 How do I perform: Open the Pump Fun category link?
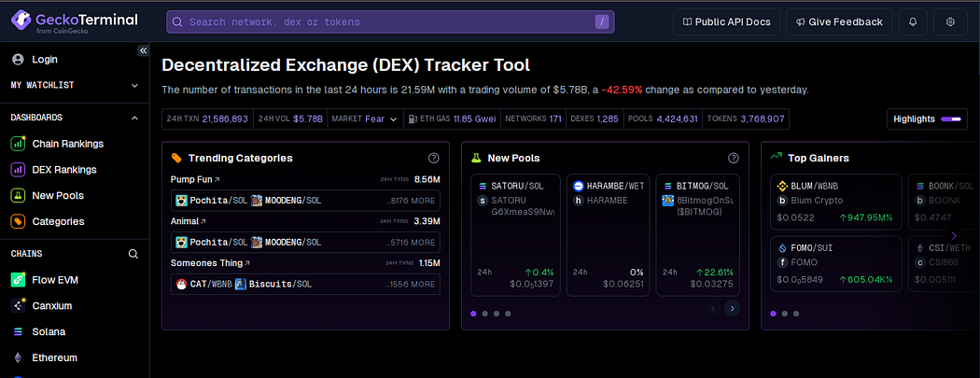pos(195,179)
